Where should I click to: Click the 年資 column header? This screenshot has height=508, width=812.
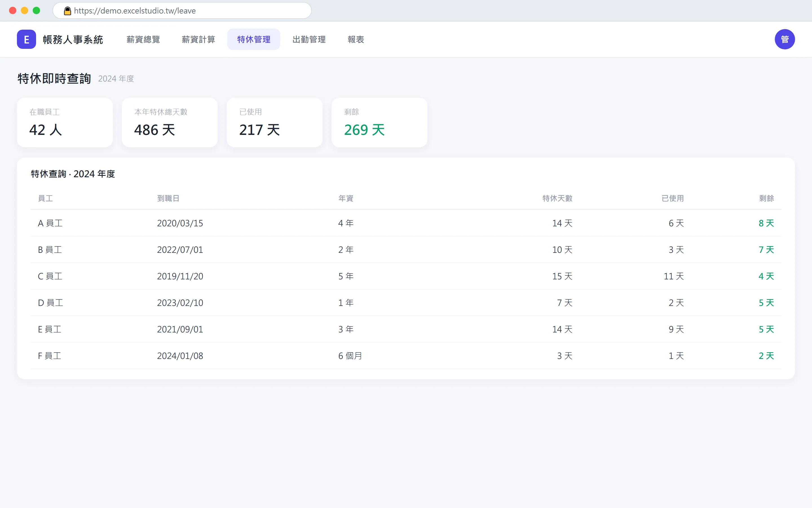(346, 198)
